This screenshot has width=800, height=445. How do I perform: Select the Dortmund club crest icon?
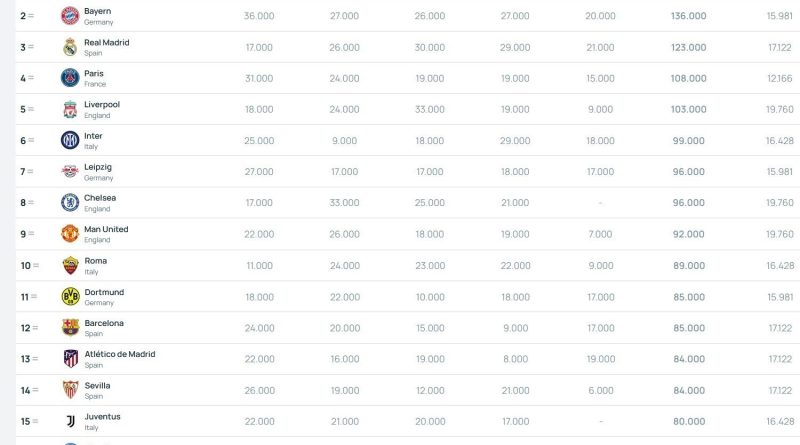click(x=69, y=297)
